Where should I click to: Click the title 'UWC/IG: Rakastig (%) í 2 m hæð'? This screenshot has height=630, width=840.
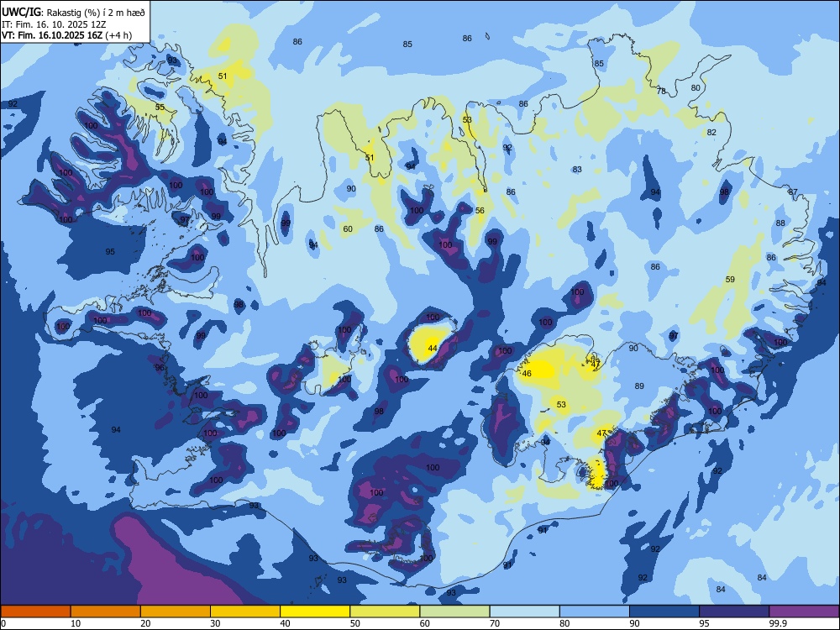click(73, 13)
